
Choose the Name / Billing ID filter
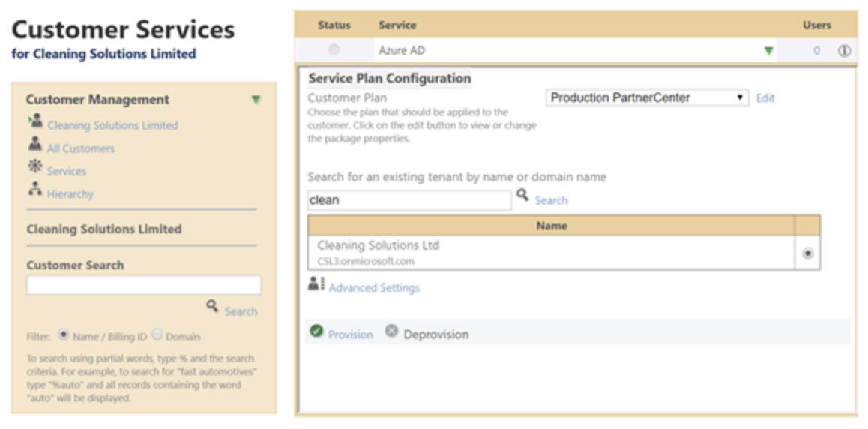pyautogui.click(x=63, y=334)
